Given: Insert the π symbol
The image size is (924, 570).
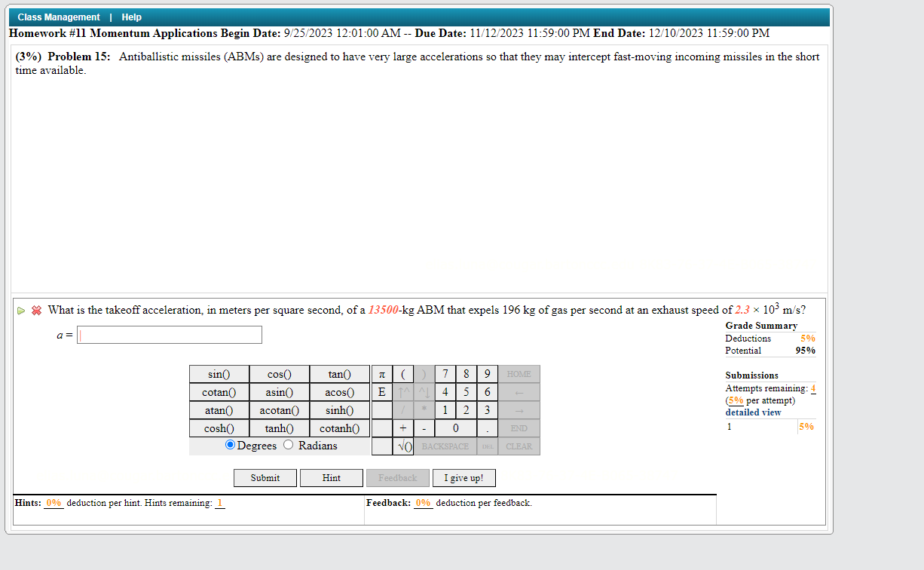Looking at the screenshot, I should click(x=382, y=373).
